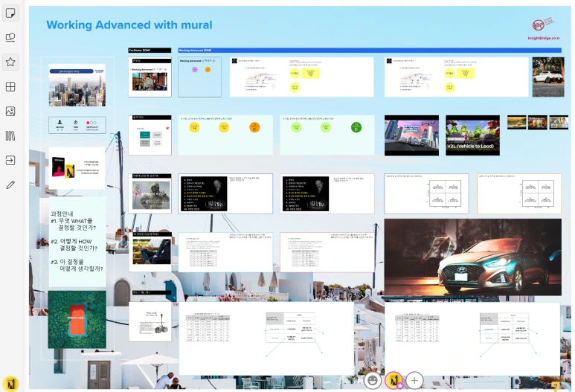
Task: Select the Korean course guide text note
Action: click(77, 242)
